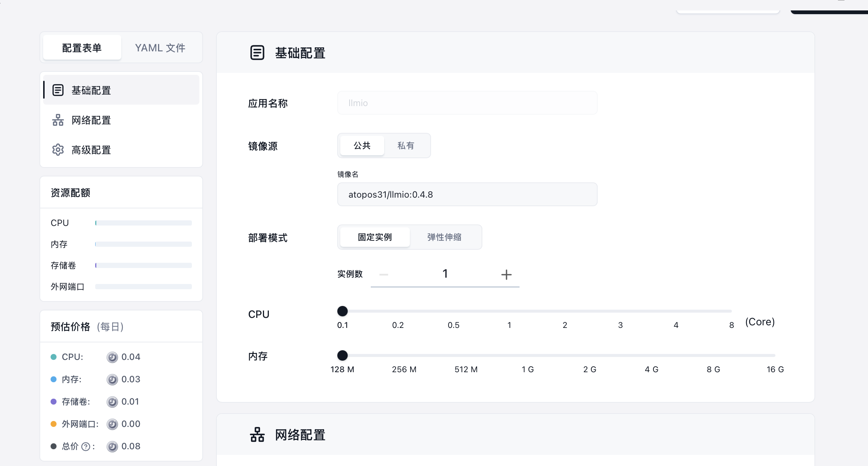Click the coin icon next to 外网端口 price

112,424
